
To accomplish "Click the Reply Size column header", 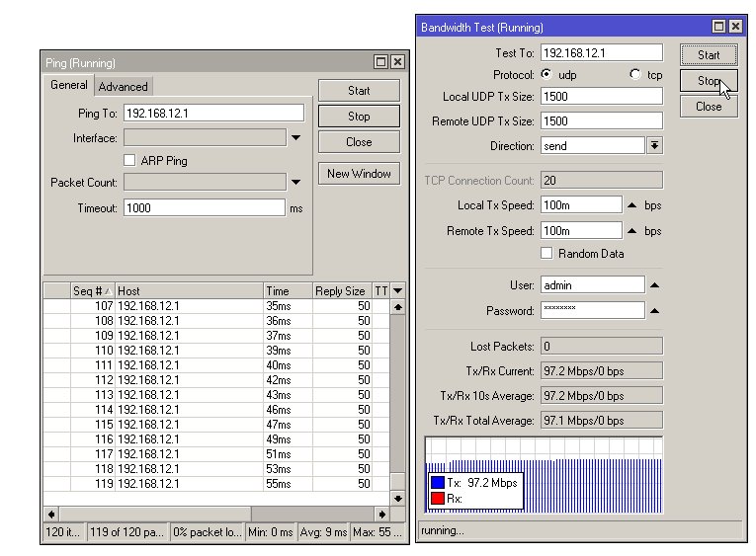I will pos(342,291).
